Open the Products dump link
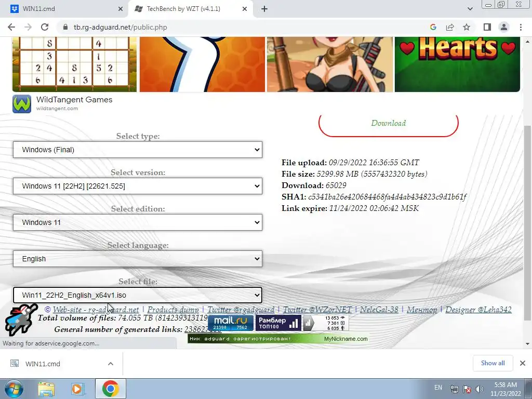 173,310
